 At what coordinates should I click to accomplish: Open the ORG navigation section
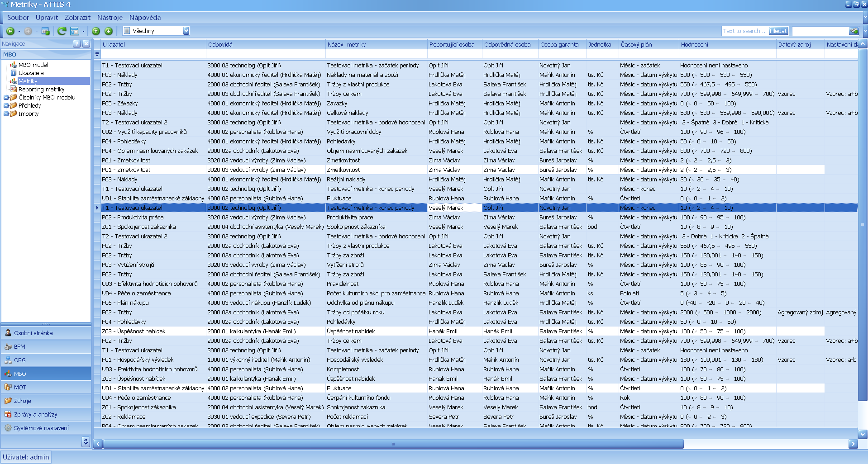[x=46, y=360]
